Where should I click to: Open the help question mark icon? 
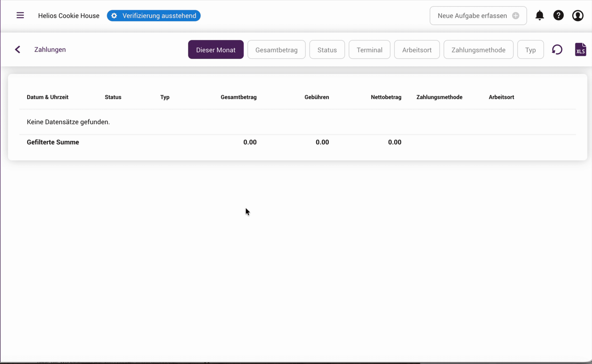(559, 15)
